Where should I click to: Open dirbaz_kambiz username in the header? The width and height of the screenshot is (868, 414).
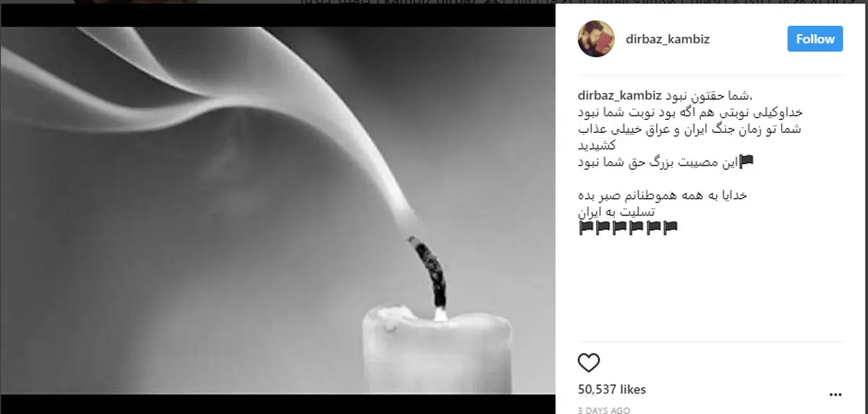[x=668, y=40]
